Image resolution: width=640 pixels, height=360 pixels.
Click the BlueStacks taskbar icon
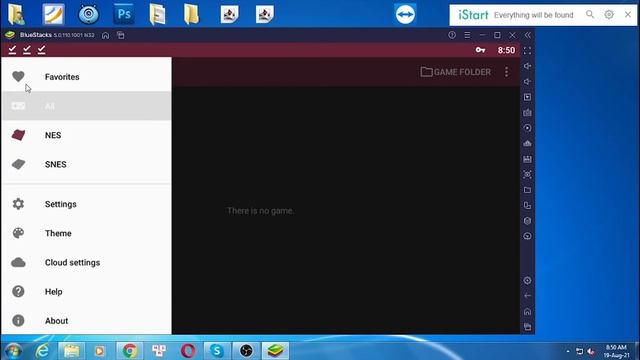[275, 351]
